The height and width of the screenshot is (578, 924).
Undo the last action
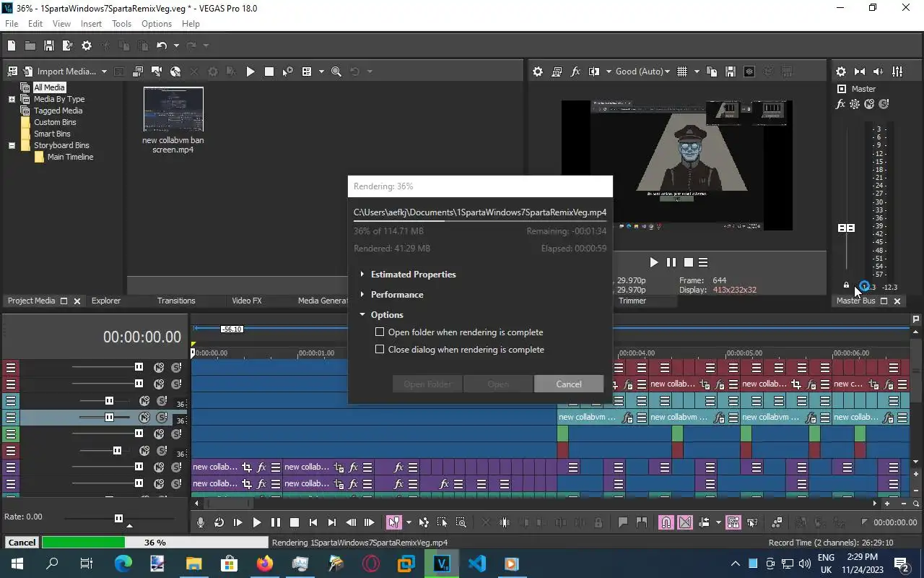click(x=162, y=46)
